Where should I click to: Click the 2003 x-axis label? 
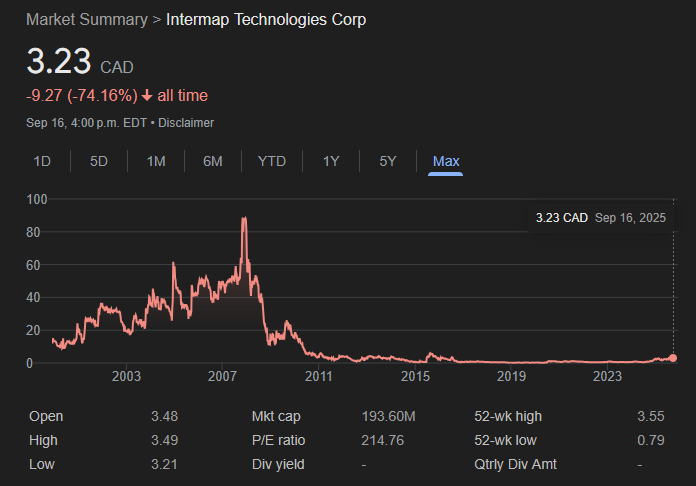tap(126, 376)
